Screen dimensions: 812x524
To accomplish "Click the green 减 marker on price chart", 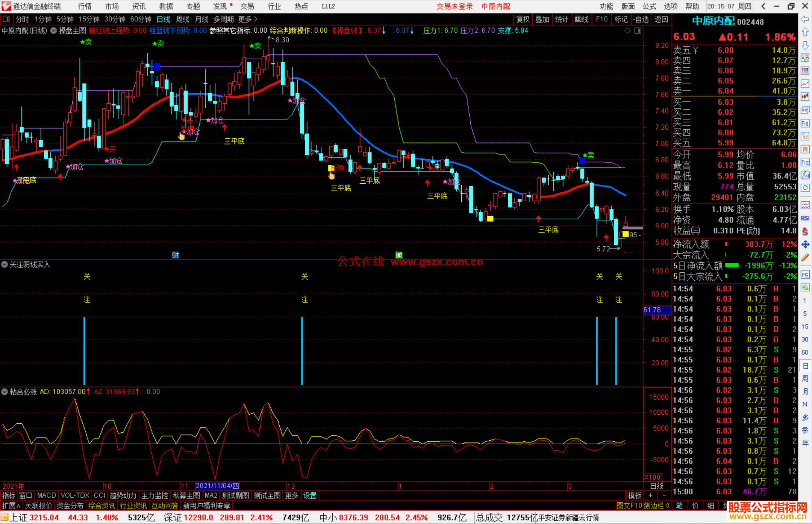I will click(x=399, y=255).
